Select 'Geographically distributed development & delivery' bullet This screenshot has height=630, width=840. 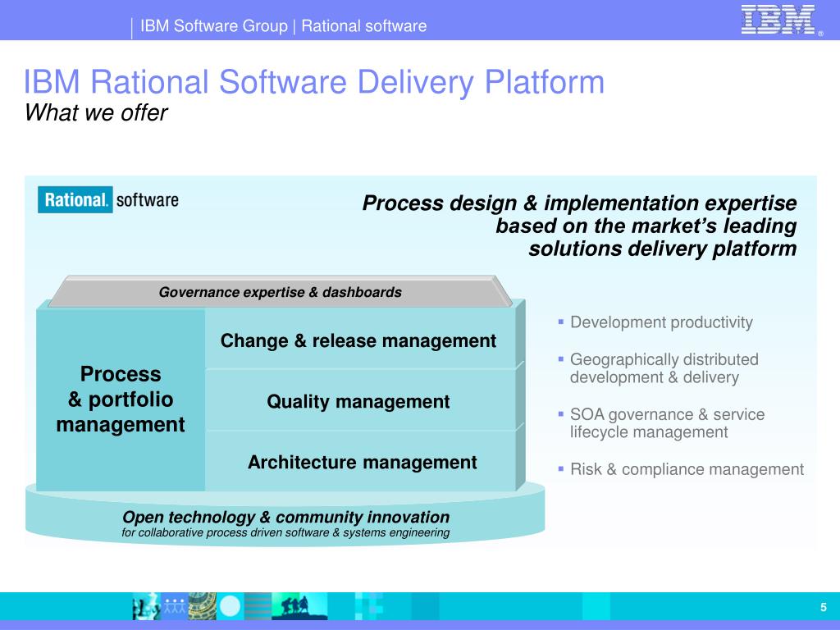[x=664, y=368]
